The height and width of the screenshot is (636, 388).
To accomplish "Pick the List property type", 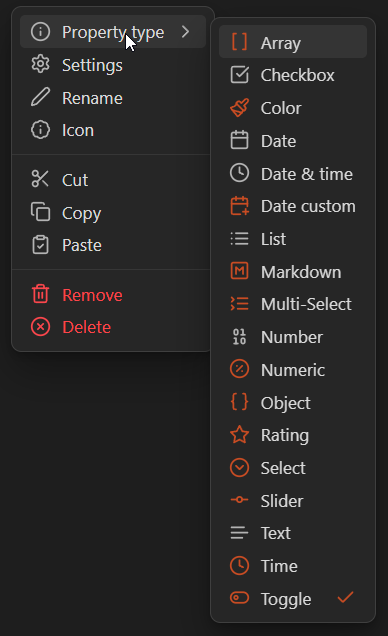I will (x=293, y=239).
